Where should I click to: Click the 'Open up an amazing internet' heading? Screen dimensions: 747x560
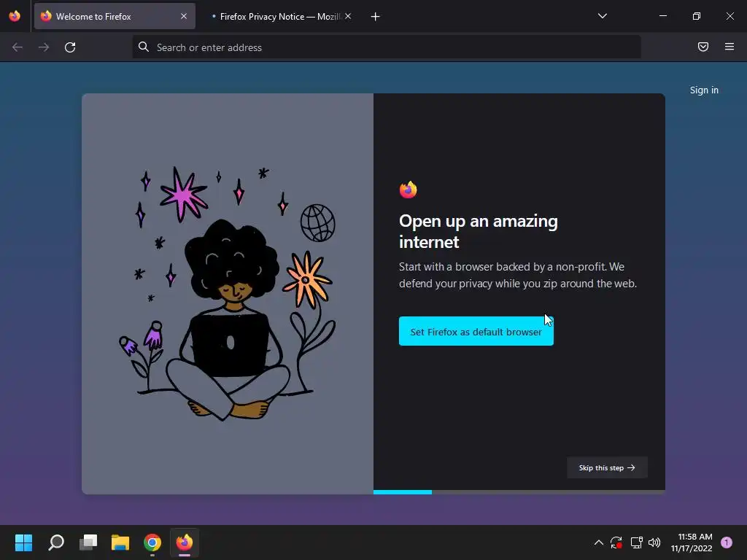point(479,231)
